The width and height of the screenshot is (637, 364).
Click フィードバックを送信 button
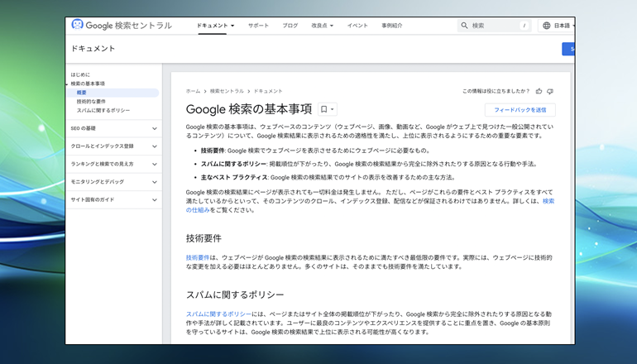(x=520, y=110)
